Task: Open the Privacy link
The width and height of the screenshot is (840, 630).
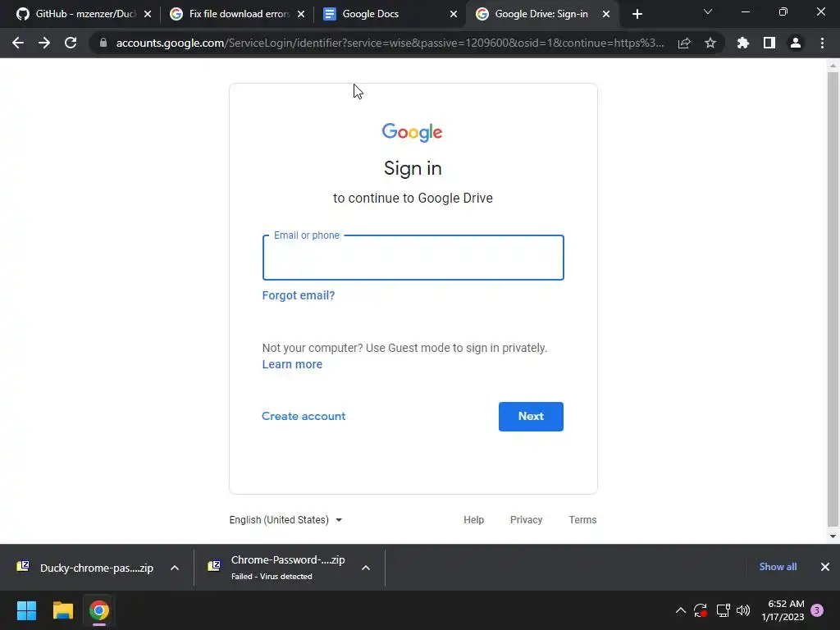Action: (x=526, y=519)
